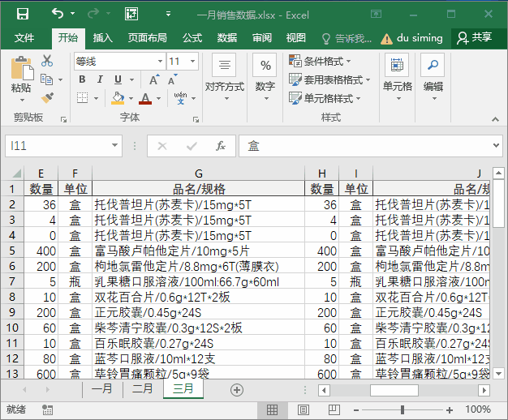Click the macro recording icon in status bar
The width and height of the screenshot is (508, 420).
(x=47, y=409)
